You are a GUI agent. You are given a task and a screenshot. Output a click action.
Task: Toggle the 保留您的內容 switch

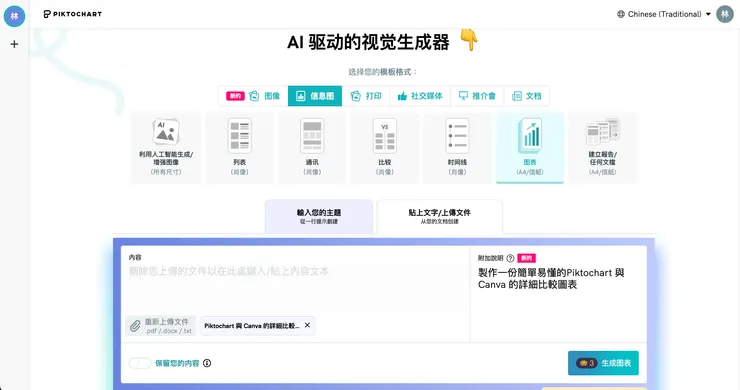(x=140, y=363)
